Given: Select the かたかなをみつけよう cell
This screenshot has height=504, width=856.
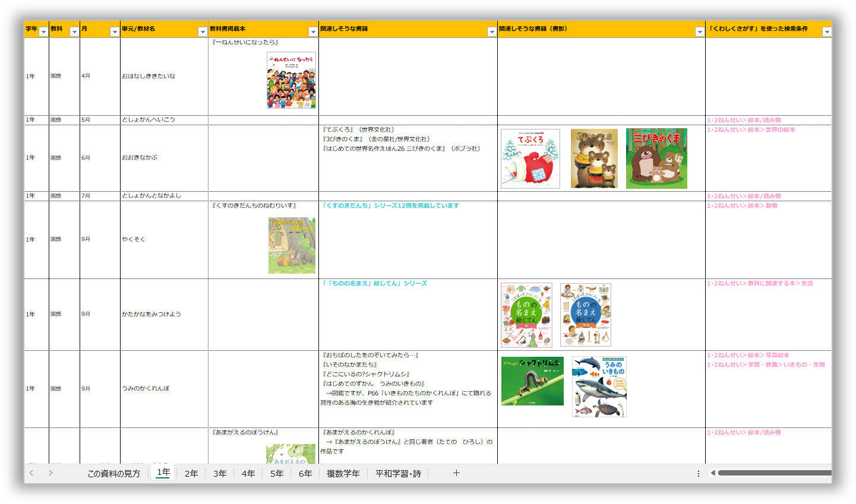Looking at the screenshot, I should point(164,314).
